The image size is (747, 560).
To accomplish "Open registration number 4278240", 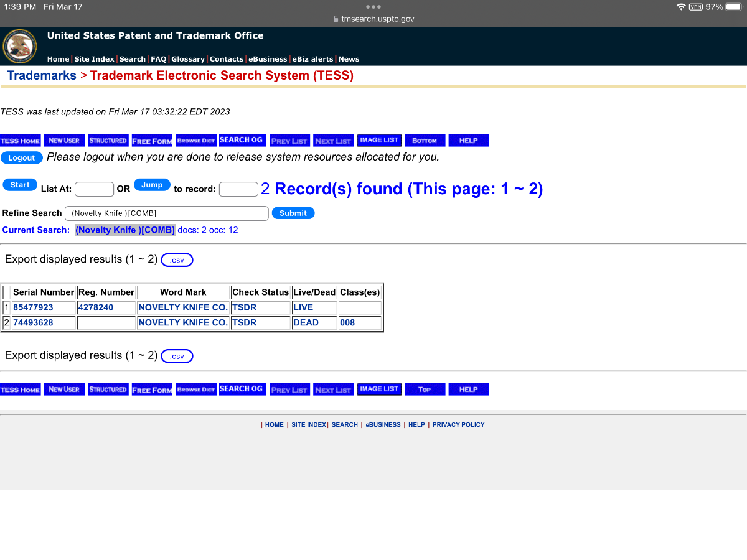I will coord(95,307).
